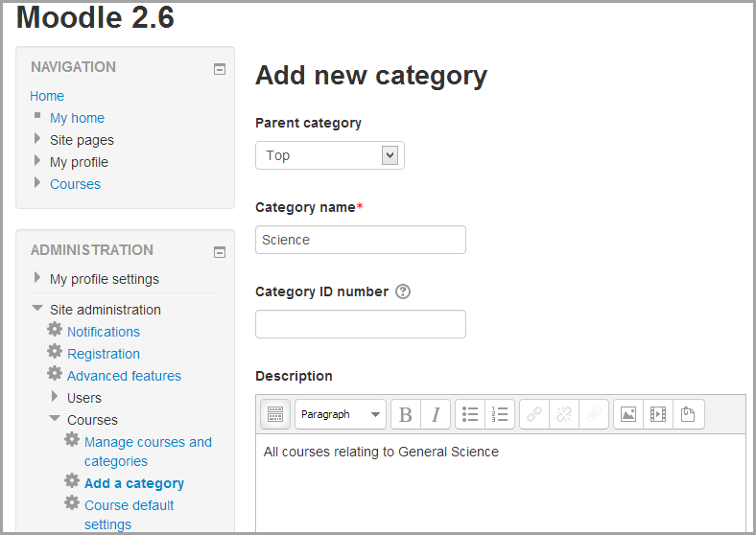Screen dimensions: 756x535
Task: Insert Moodle media in the editor
Action: (657, 414)
